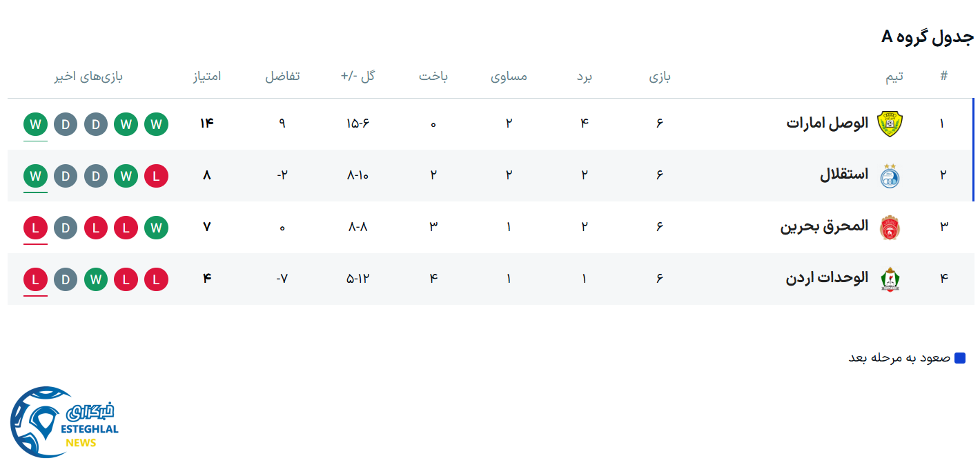Click the blue promotion legend square

959,358
